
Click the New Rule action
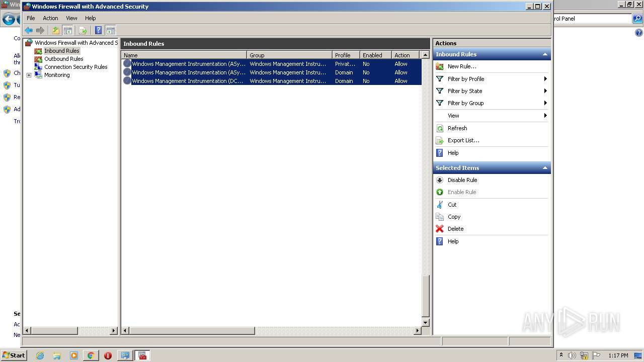pos(461,66)
